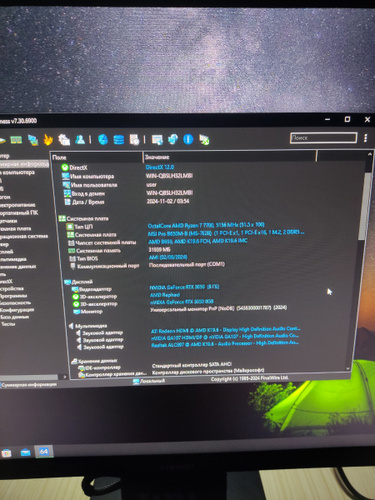Open the blue database stack icon

[x=119, y=140]
